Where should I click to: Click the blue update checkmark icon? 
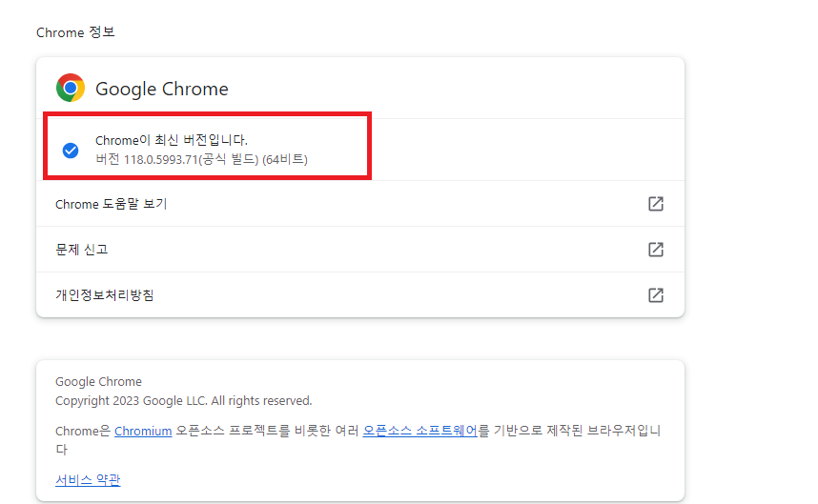tap(71, 151)
